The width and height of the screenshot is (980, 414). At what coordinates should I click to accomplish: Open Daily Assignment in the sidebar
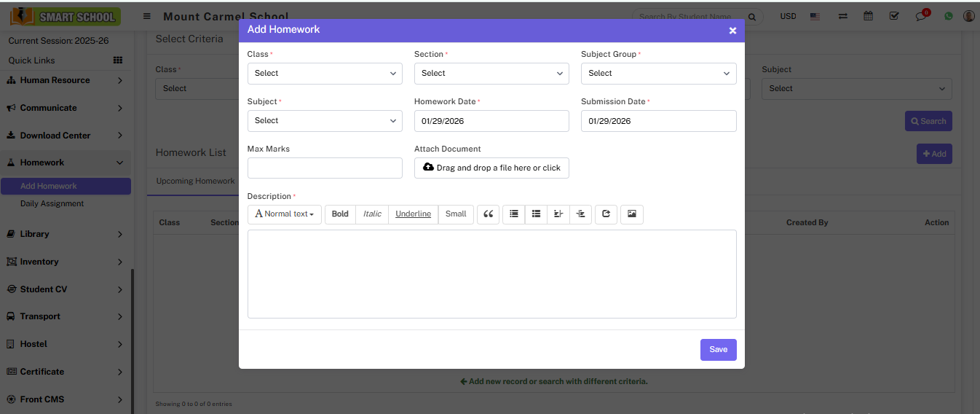(x=52, y=204)
